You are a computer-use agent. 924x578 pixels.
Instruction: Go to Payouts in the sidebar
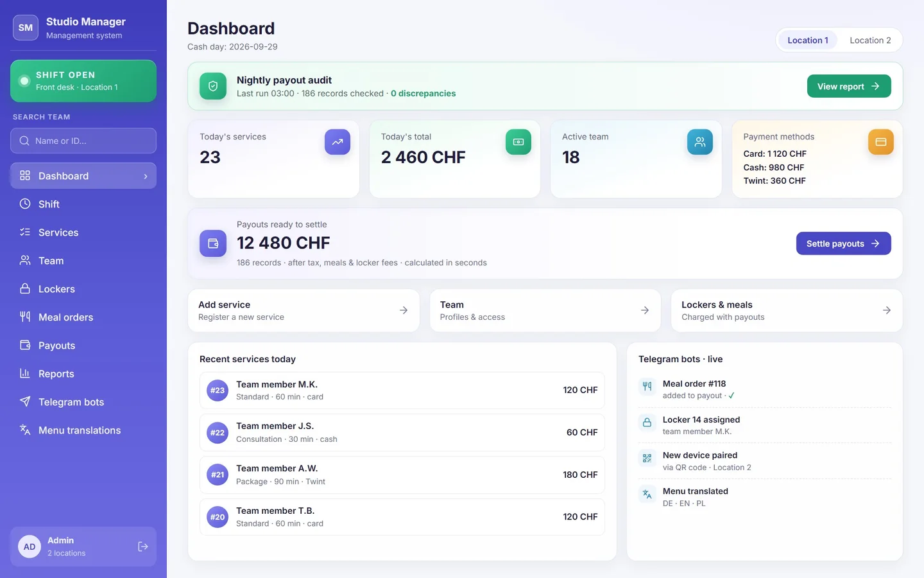click(x=83, y=346)
